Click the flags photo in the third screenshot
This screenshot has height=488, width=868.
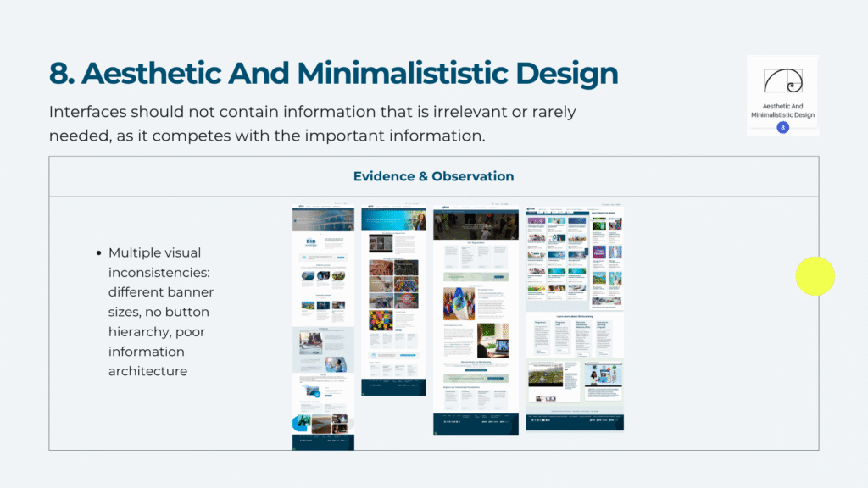[459, 304]
